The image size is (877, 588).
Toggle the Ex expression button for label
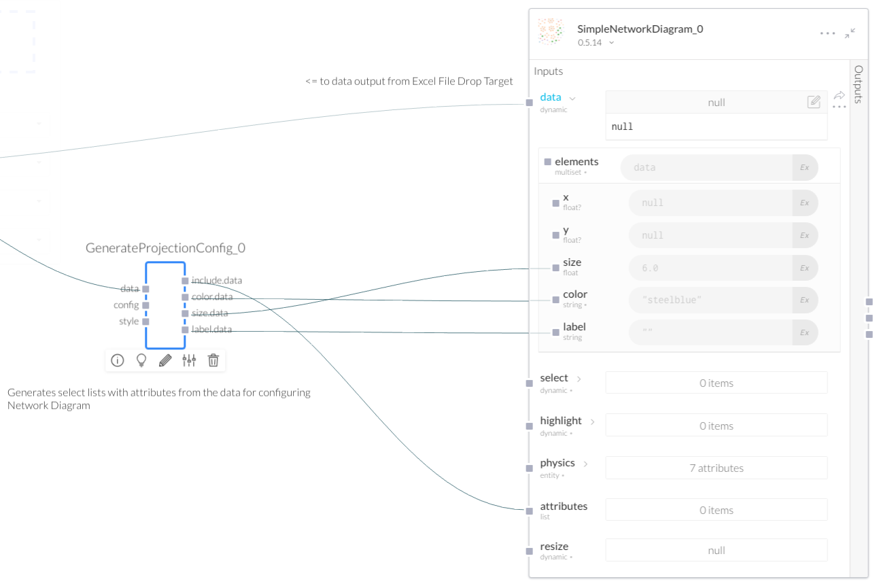click(x=804, y=332)
